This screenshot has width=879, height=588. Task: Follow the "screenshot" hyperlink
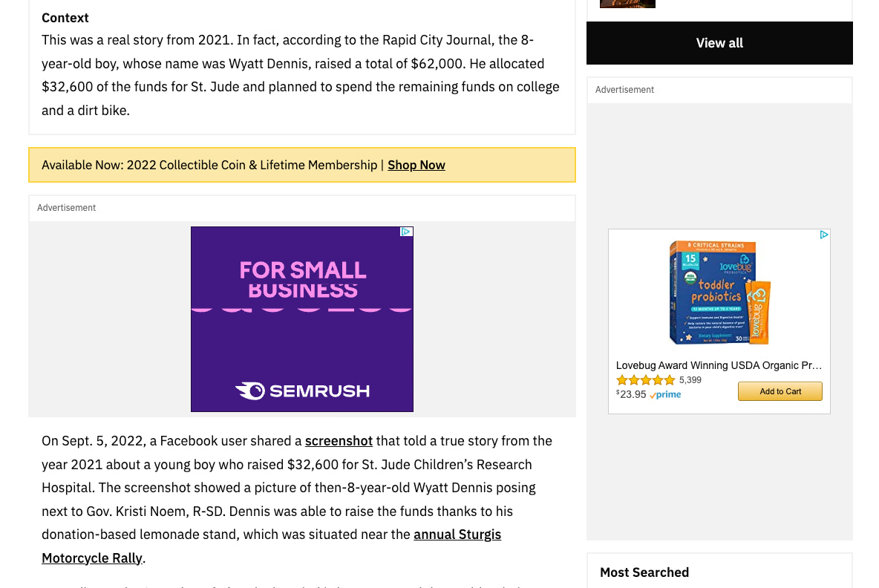coord(339,440)
